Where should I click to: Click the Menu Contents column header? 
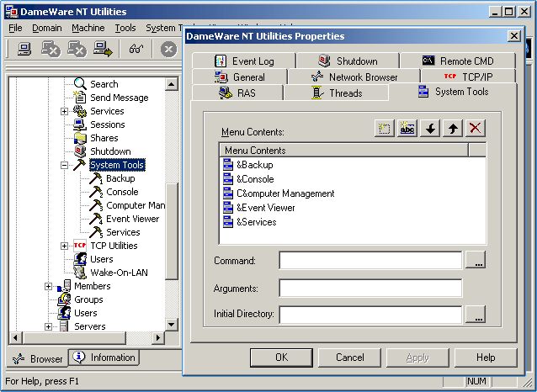[x=344, y=151]
